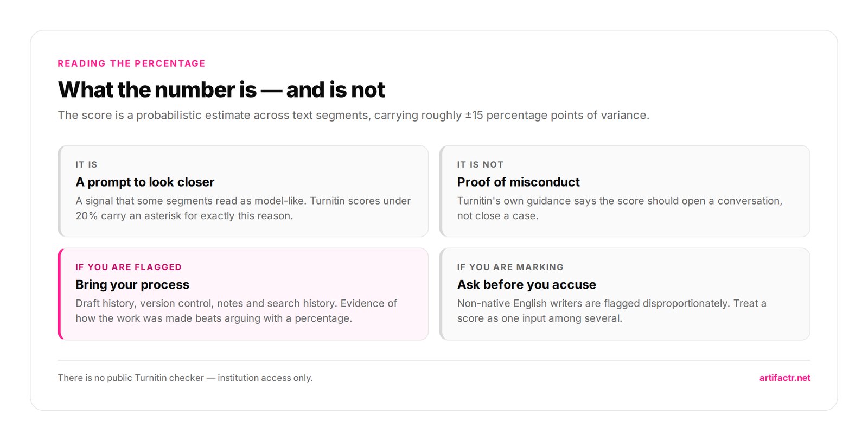Click the 'Non-native English writers' description
868x440 pixels.
(611, 311)
